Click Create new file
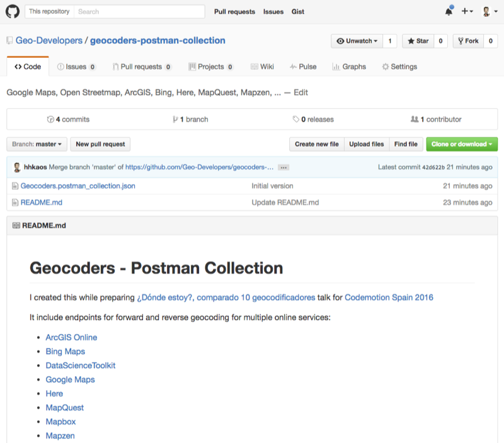The height and width of the screenshot is (443, 504). click(317, 144)
